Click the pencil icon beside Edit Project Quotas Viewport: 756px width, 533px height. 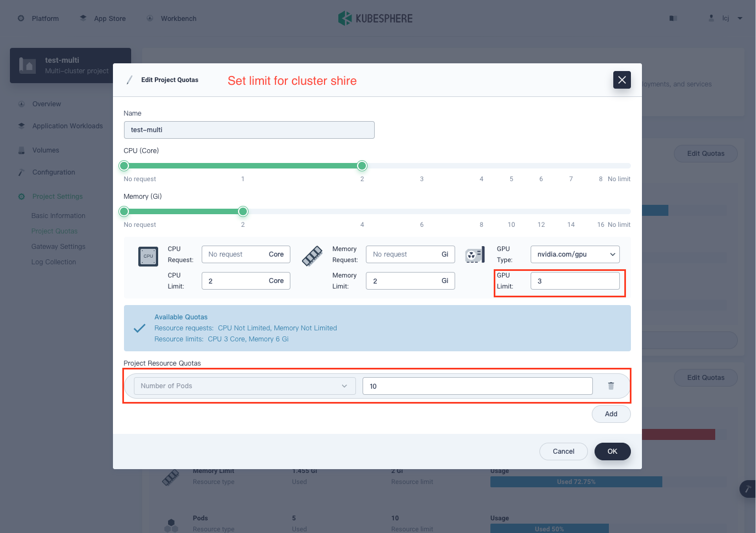(129, 80)
